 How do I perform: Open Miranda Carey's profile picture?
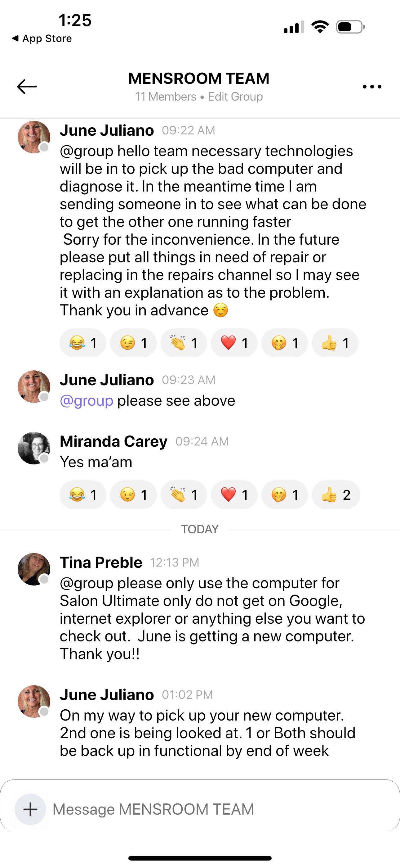point(34,448)
